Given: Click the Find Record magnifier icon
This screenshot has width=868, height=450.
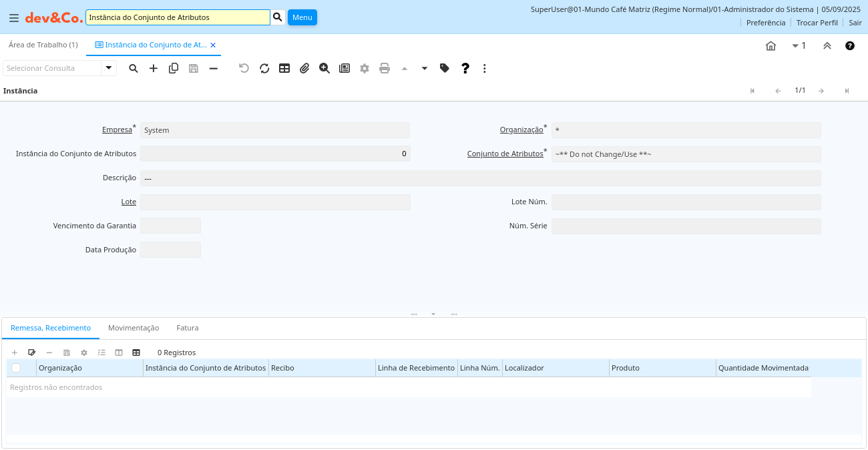Looking at the screenshot, I should pos(134,68).
